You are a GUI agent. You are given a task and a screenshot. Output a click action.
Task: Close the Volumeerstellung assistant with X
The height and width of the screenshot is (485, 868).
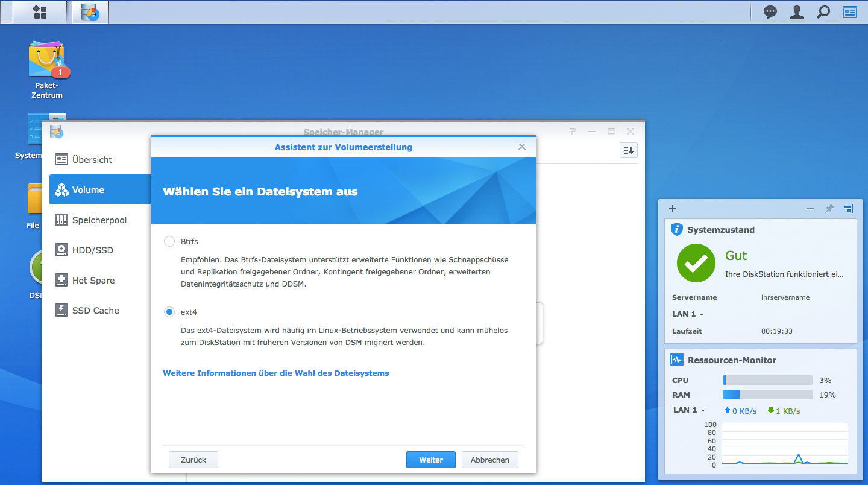tap(522, 147)
